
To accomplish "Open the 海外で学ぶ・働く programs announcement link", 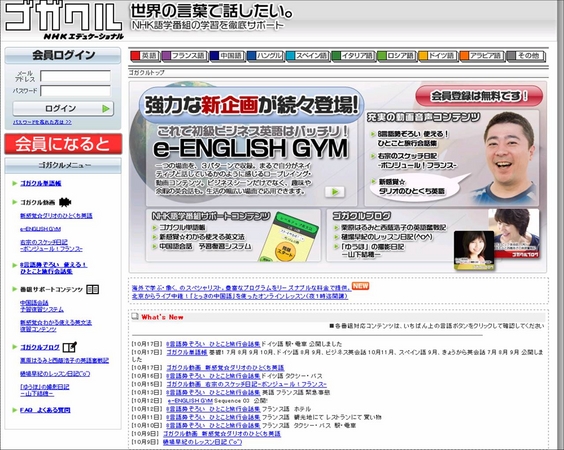I will (241, 288).
